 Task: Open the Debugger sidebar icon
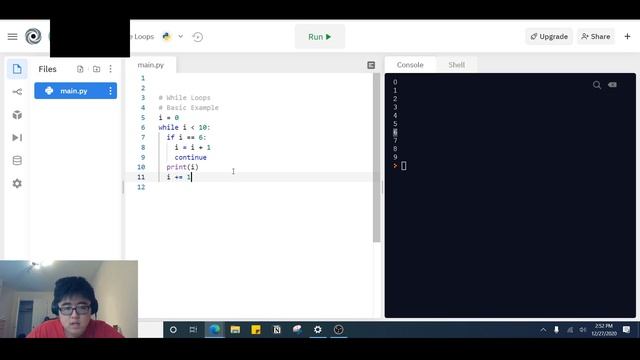[17, 138]
